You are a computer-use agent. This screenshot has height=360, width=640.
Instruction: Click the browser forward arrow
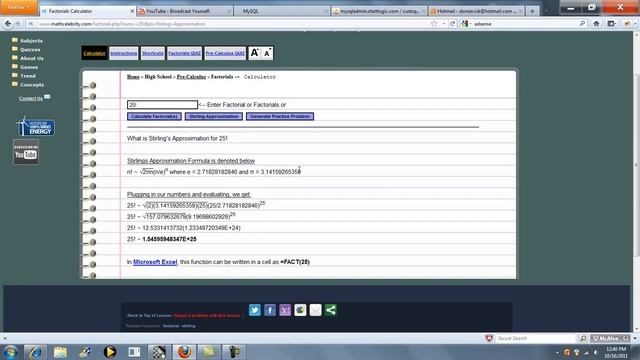tap(18, 24)
